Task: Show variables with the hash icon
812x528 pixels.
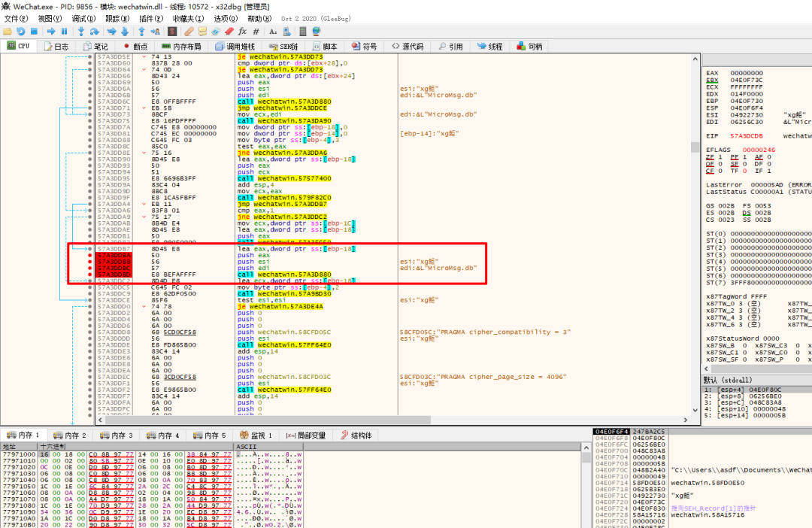Action: point(256,32)
